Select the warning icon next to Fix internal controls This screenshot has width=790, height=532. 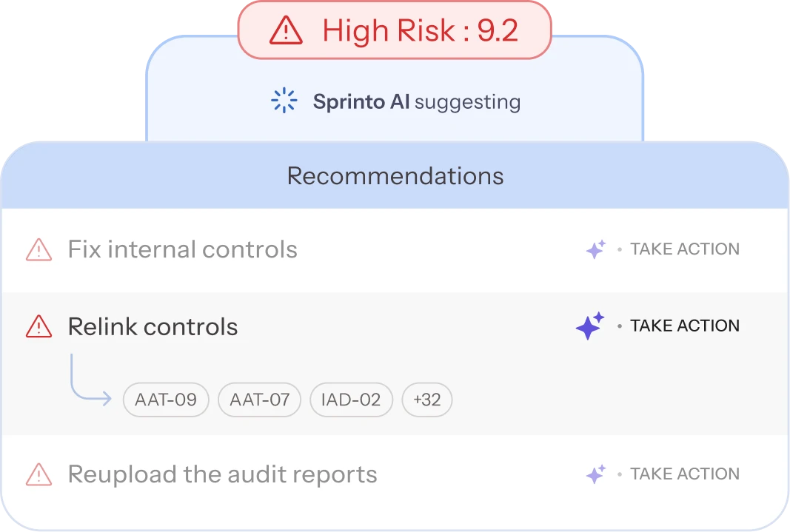pos(39,249)
